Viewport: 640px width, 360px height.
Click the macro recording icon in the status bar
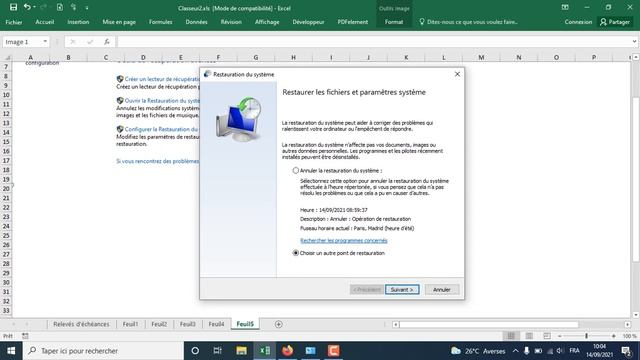pyautogui.click(x=25, y=336)
